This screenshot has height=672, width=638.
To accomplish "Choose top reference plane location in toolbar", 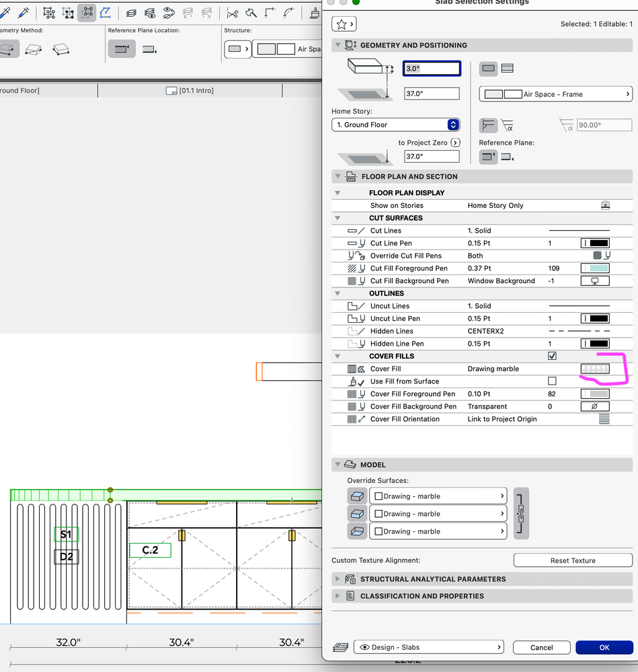I will click(x=122, y=49).
